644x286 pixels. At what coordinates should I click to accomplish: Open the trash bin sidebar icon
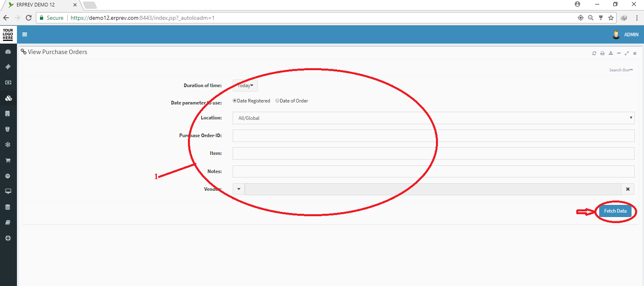point(7,129)
